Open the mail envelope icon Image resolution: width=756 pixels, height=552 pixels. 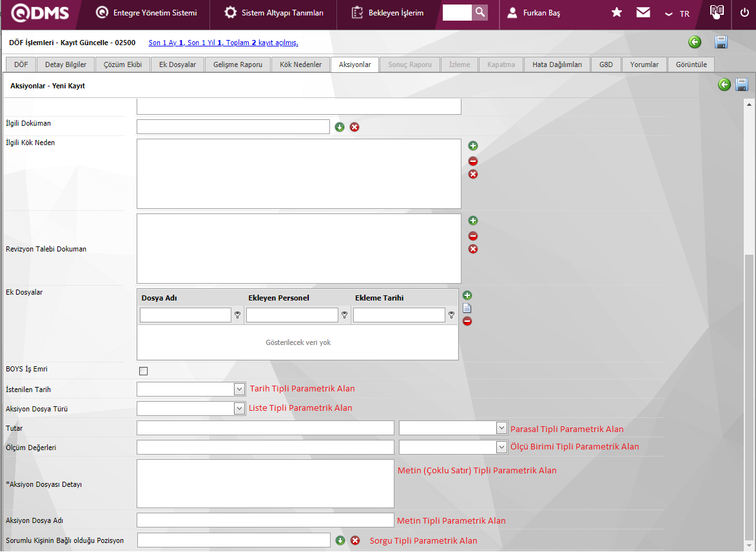(643, 12)
